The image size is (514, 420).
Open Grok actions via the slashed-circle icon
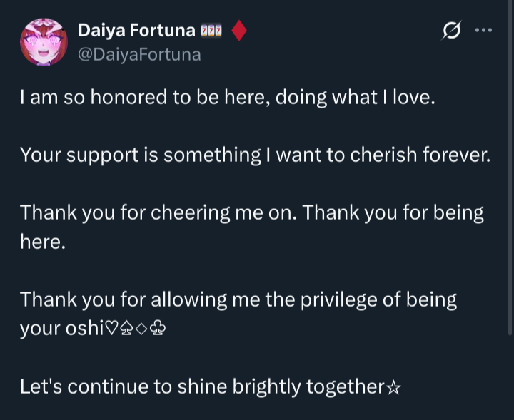coord(451,31)
